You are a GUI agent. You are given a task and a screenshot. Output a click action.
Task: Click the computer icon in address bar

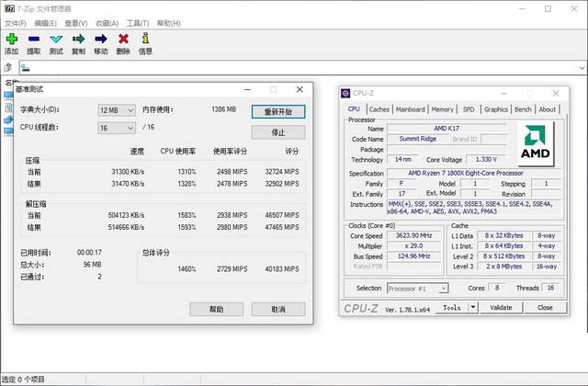[25, 68]
